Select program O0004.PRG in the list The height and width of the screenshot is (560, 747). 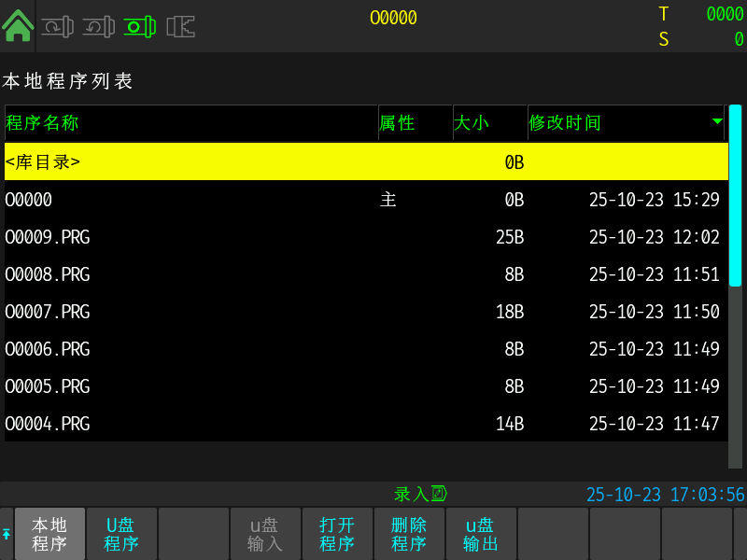(x=364, y=424)
